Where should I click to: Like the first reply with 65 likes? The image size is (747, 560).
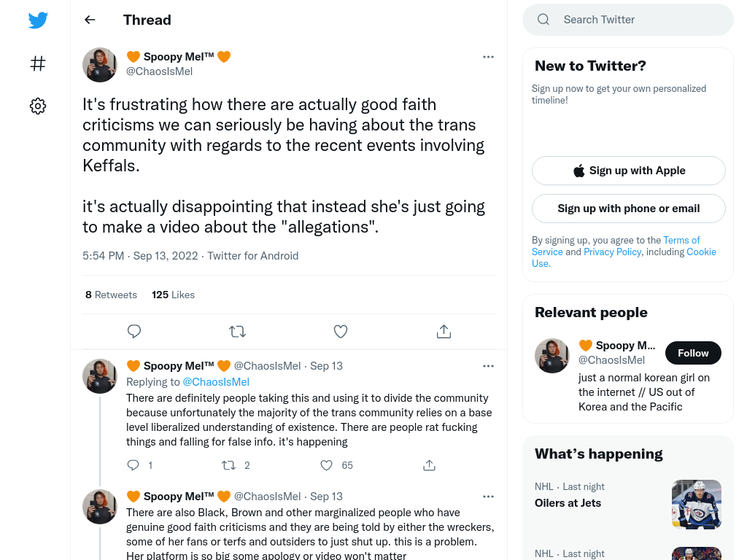(326, 465)
